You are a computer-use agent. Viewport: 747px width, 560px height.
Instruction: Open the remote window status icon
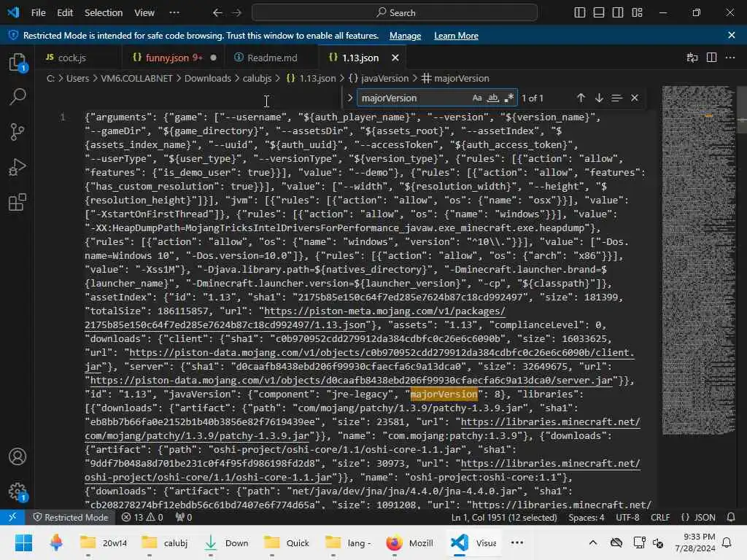12,517
